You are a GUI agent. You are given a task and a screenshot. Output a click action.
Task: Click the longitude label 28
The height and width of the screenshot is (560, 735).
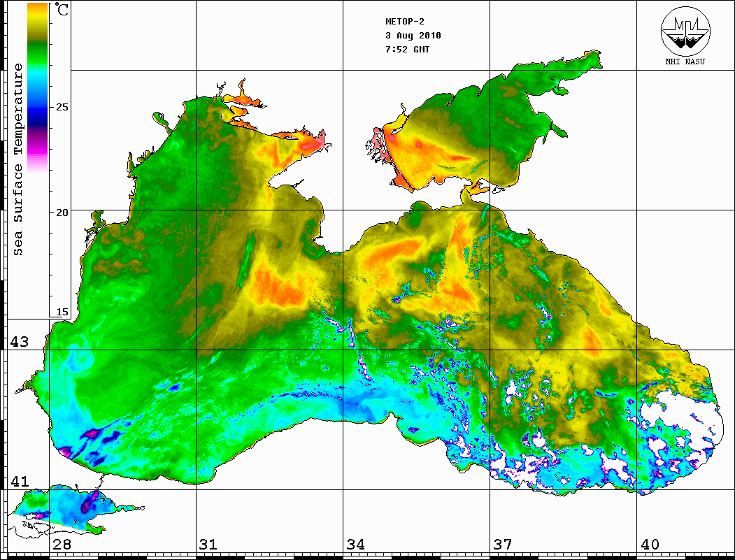[x=62, y=544]
